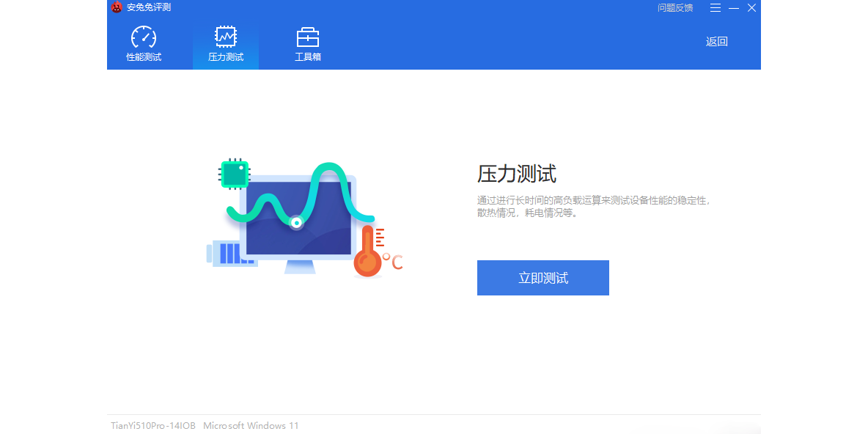Click the Microsoft Windows 11 status text
Screen dimensions: 868x434
coord(251,426)
